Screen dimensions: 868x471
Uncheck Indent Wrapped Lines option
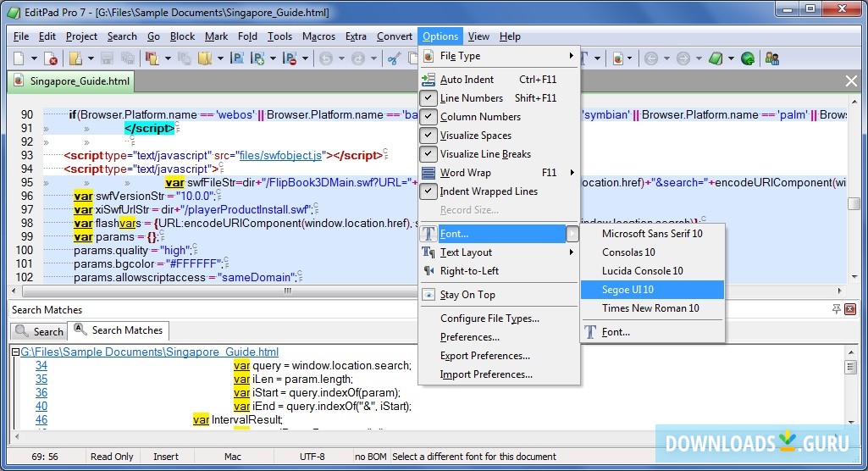[499, 191]
